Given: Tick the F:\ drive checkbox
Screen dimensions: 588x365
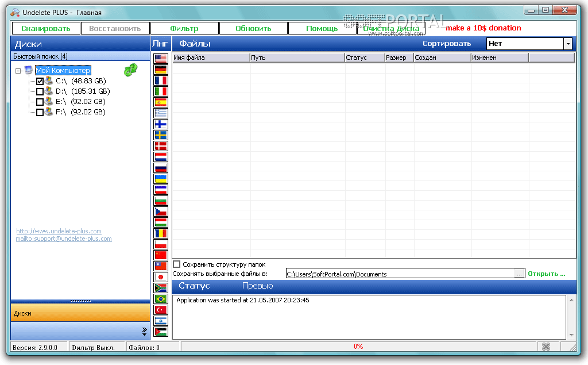Looking at the screenshot, I should click(x=40, y=112).
